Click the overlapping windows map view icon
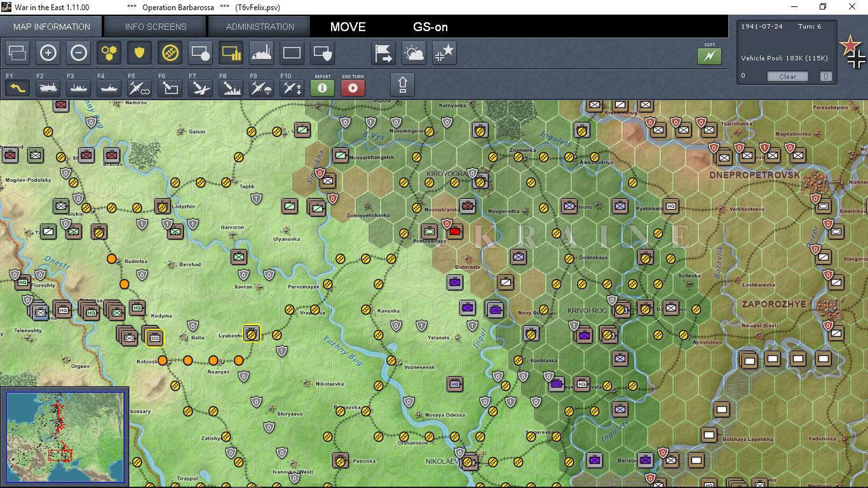Image resolution: width=868 pixels, height=488 pixels. coord(18,53)
